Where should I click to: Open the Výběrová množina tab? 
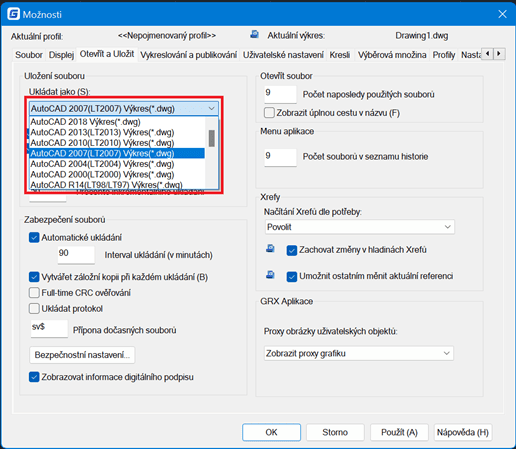pyautogui.click(x=392, y=55)
